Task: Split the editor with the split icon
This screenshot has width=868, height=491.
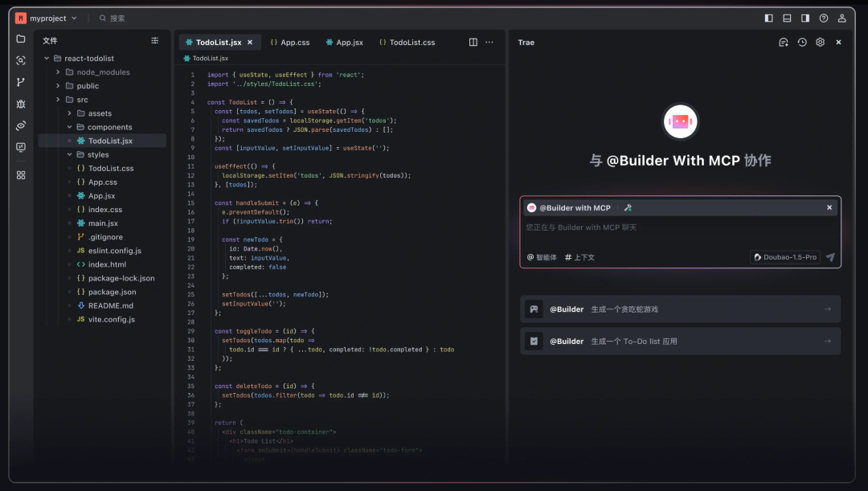Action: [x=473, y=42]
